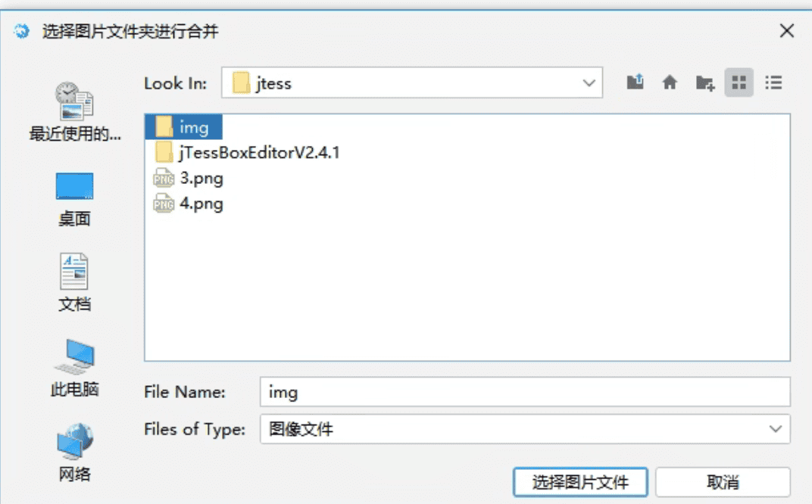
Task: Create a new folder using toolbar icon
Action: 704,82
